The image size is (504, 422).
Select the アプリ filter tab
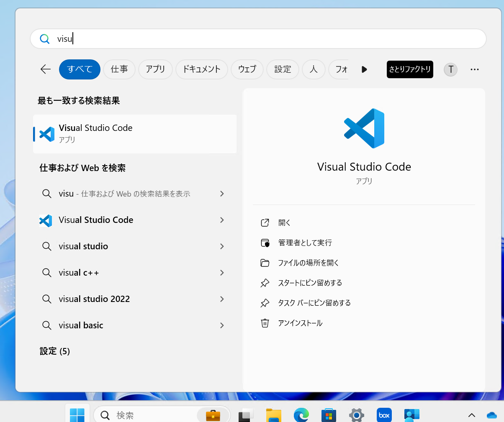point(155,69)
